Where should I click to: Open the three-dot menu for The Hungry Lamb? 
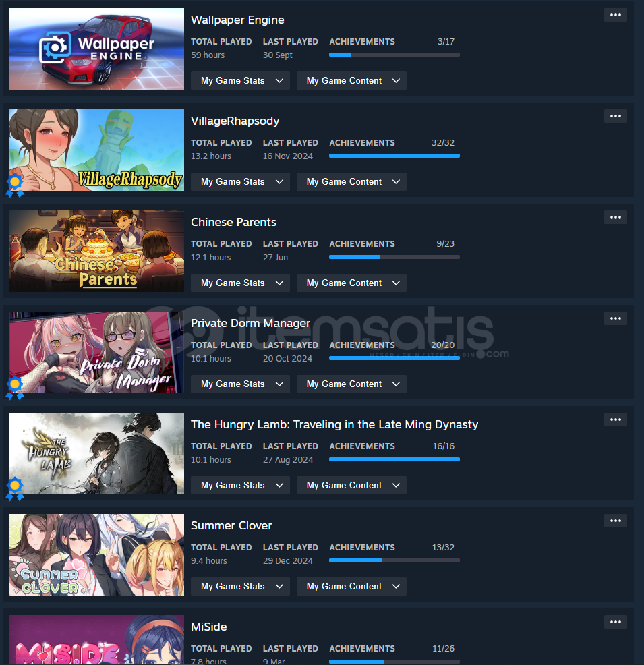[x=615, y=420]
